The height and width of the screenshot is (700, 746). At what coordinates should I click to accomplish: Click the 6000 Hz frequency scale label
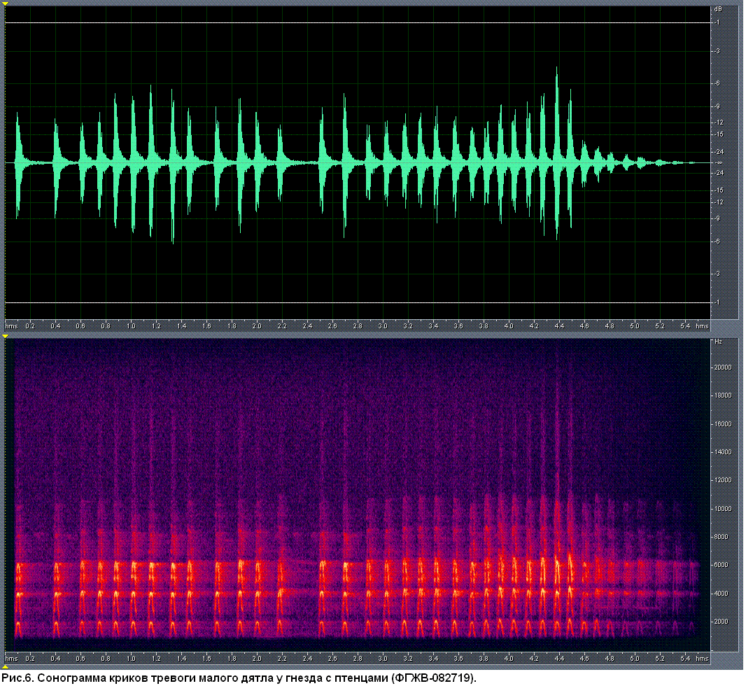point(722,565)
